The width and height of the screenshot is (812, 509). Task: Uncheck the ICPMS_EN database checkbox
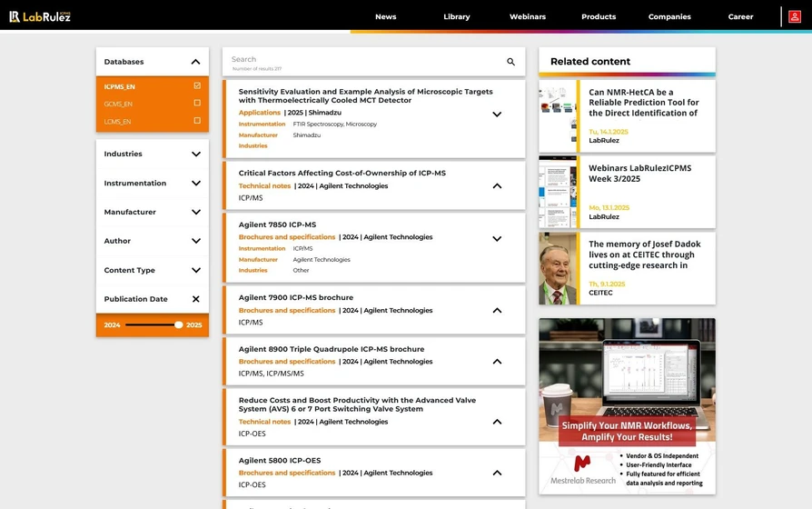point(197,85)
